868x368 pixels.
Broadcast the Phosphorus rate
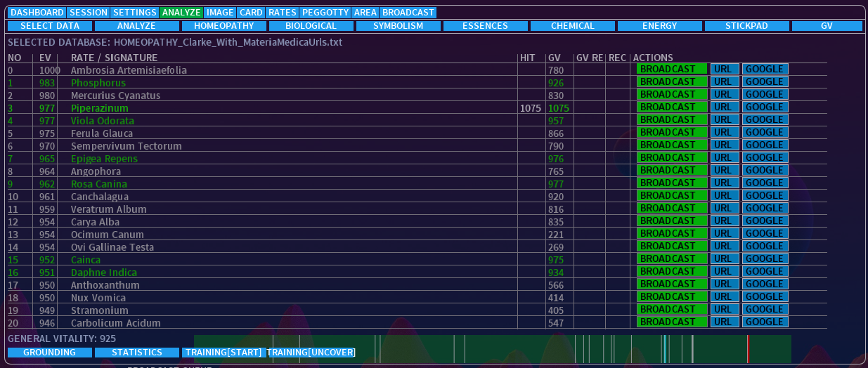671,81
